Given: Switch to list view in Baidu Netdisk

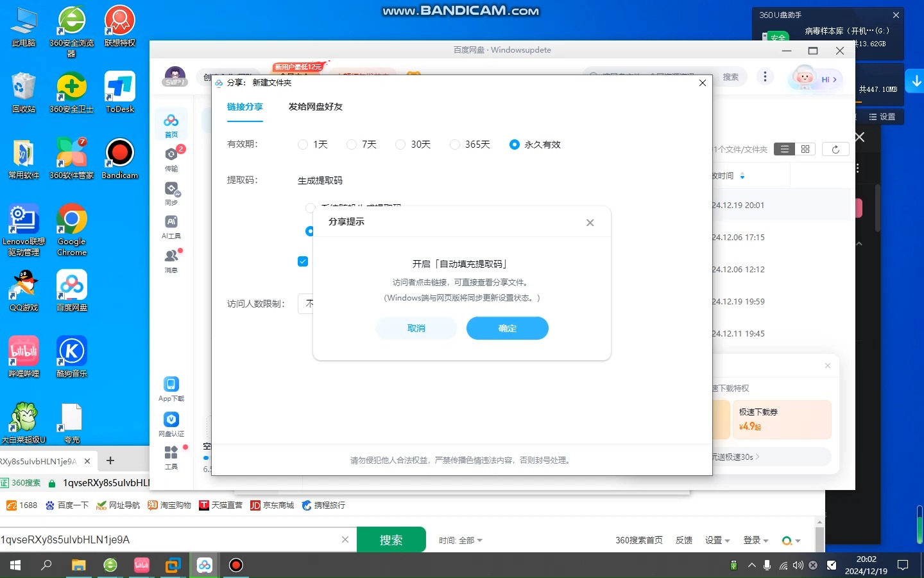Looking at the screenshot, I should 784,149.
